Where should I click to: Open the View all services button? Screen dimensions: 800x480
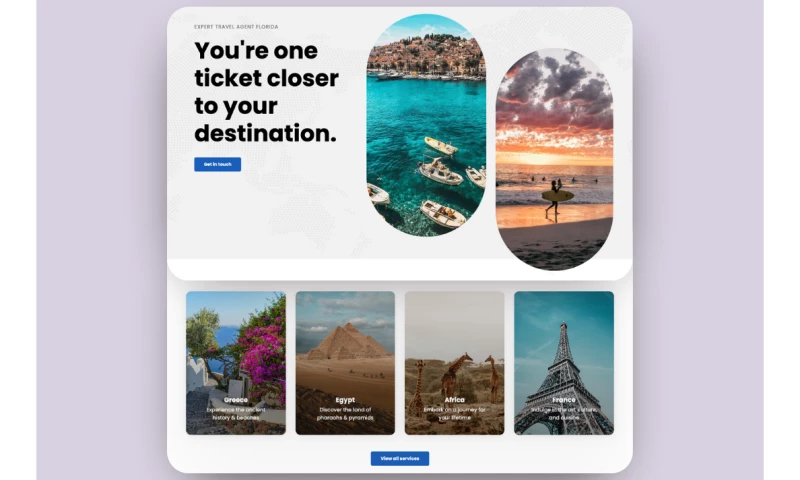(x=399, y=459)
